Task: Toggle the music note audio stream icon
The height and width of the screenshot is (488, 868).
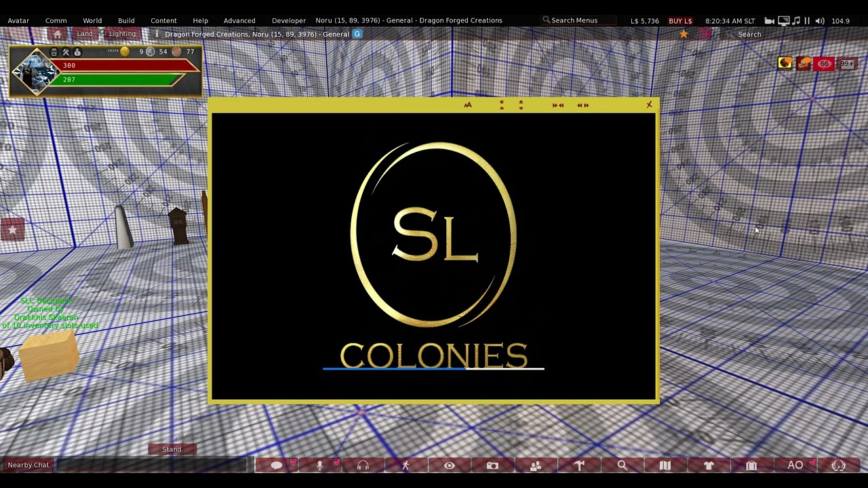Action: point(795,21)
